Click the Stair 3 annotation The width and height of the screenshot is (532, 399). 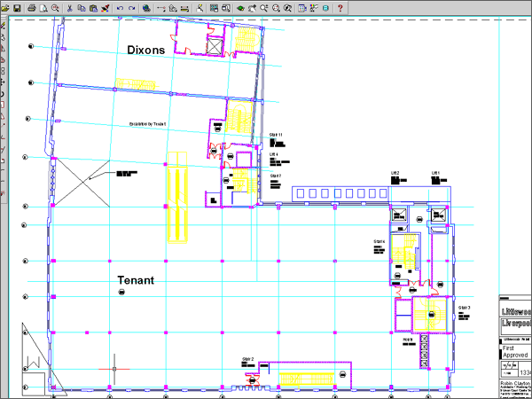click(464, 308)
